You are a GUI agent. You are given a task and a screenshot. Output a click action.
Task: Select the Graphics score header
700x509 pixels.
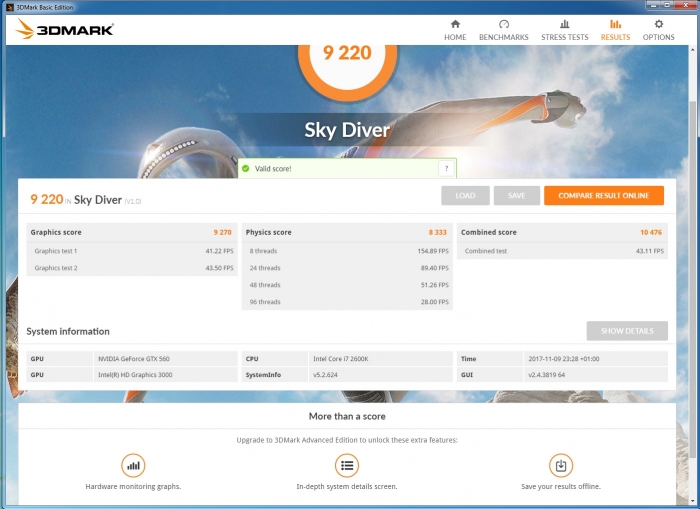point(132,232)
